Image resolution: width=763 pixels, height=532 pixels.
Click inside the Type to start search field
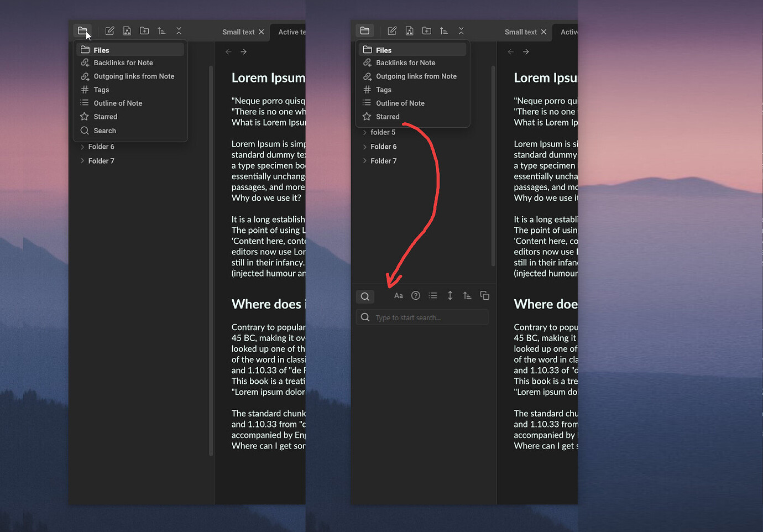tap(422, 317)
